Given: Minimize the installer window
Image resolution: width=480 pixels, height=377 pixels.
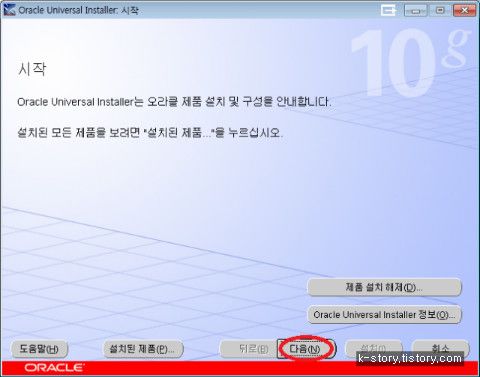Looking at the screenshot, I should pos(415,10).
